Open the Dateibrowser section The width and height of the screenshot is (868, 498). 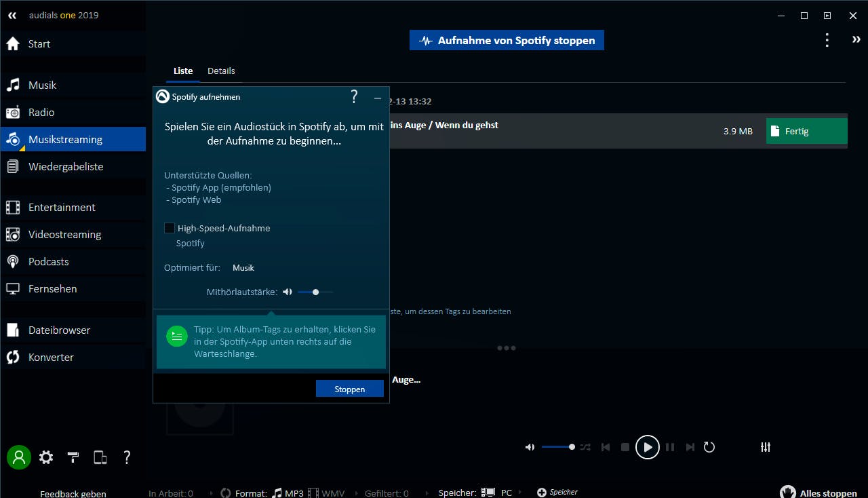pos(73,330)
